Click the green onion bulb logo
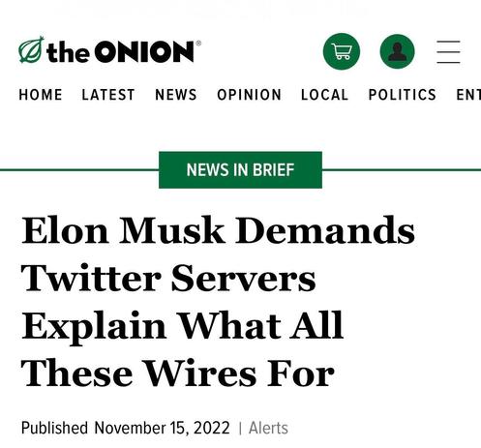Screen dimensions: 481x448 click(31, 49)
